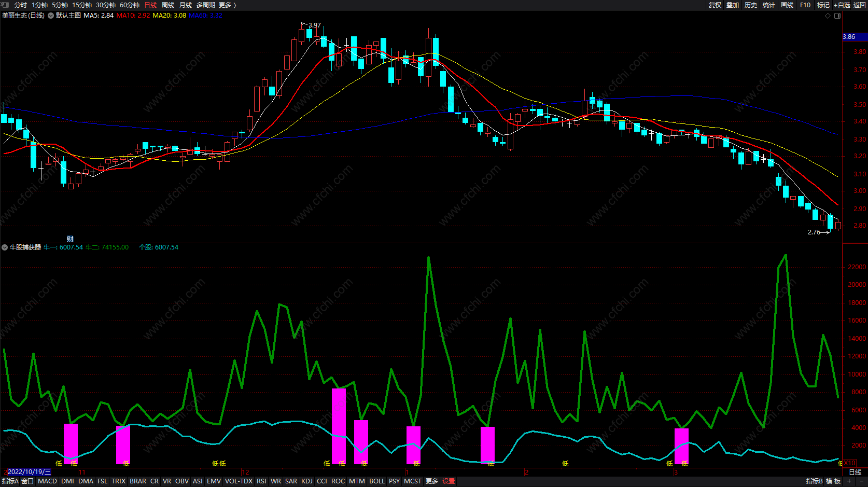
Task: Switch to 分时 time-sharing view
Action: click(x=21, y=5)
